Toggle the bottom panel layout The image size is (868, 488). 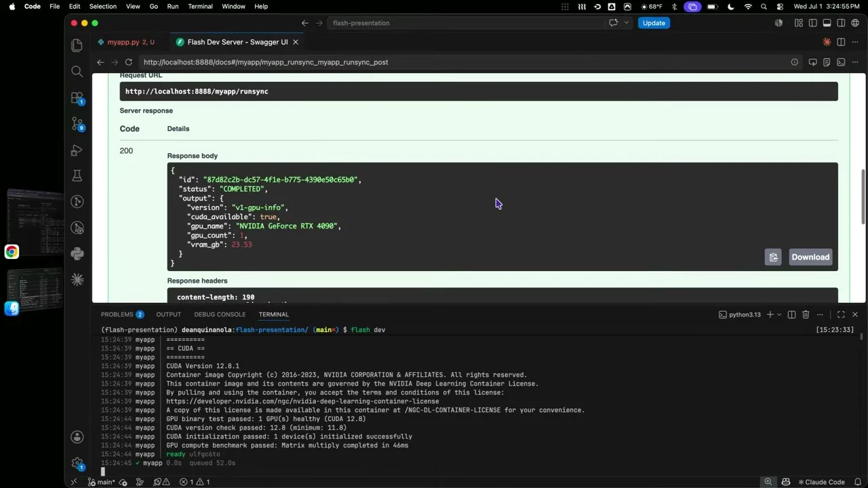(x=827, y=23)
